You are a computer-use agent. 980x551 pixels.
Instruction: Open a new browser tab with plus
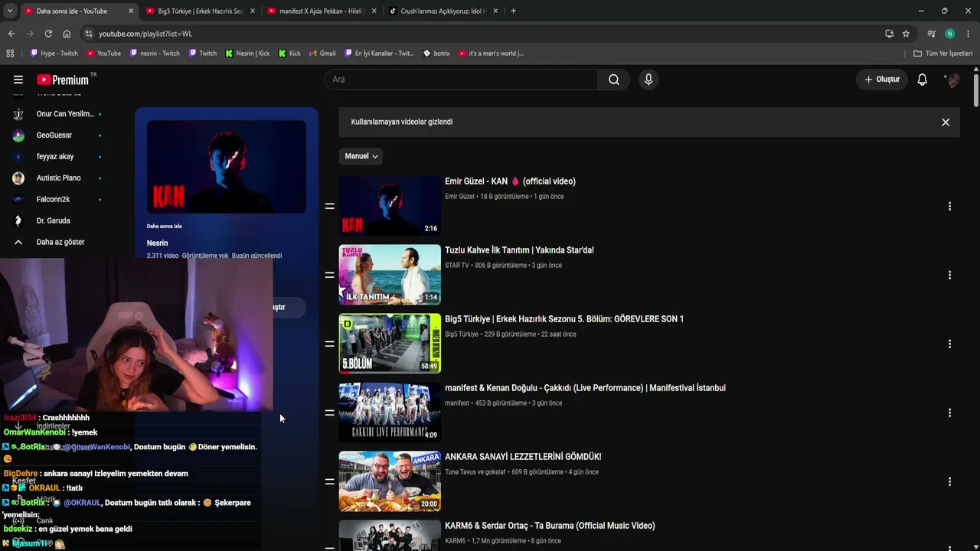513,11
